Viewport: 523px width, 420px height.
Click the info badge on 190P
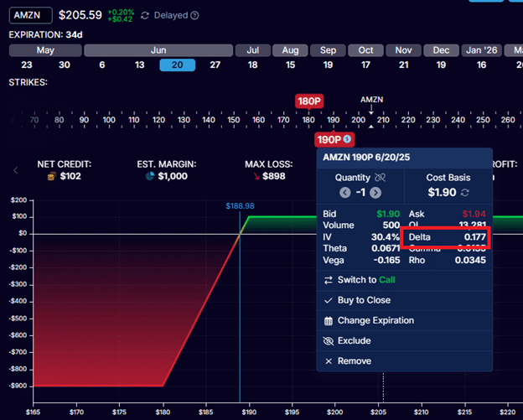[346, 139]
